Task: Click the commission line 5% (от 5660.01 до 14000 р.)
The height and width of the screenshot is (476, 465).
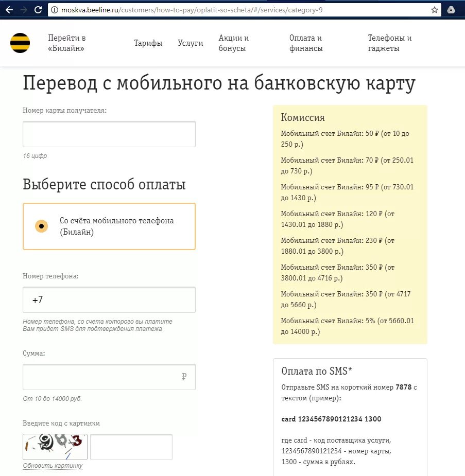Action: pos(347,326)
